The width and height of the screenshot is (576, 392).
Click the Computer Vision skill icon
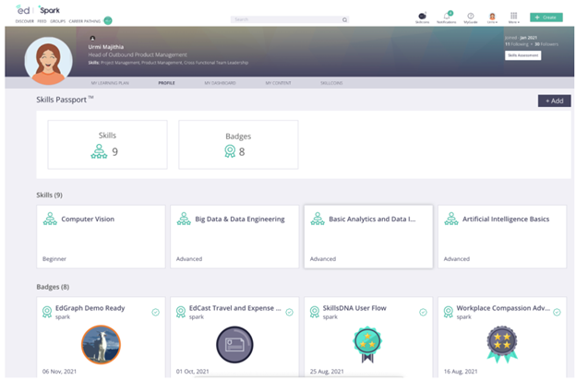(x=50, y=220)
